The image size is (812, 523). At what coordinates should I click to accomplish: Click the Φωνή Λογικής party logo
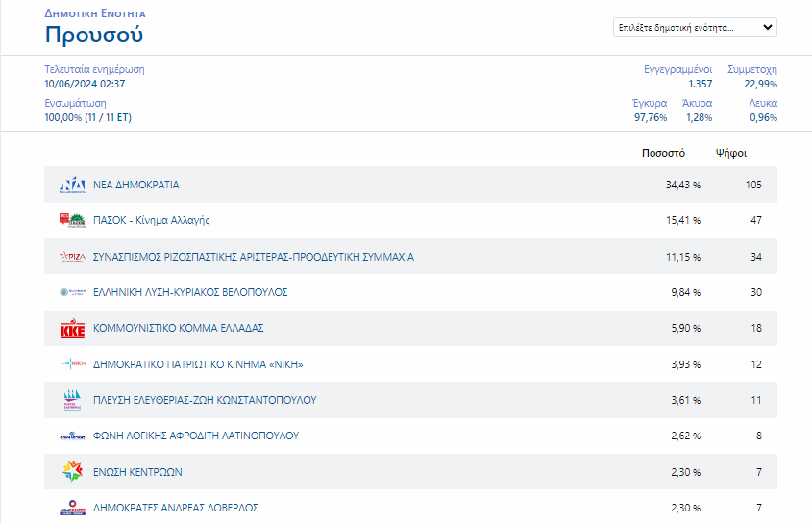(x=72, y=436)
